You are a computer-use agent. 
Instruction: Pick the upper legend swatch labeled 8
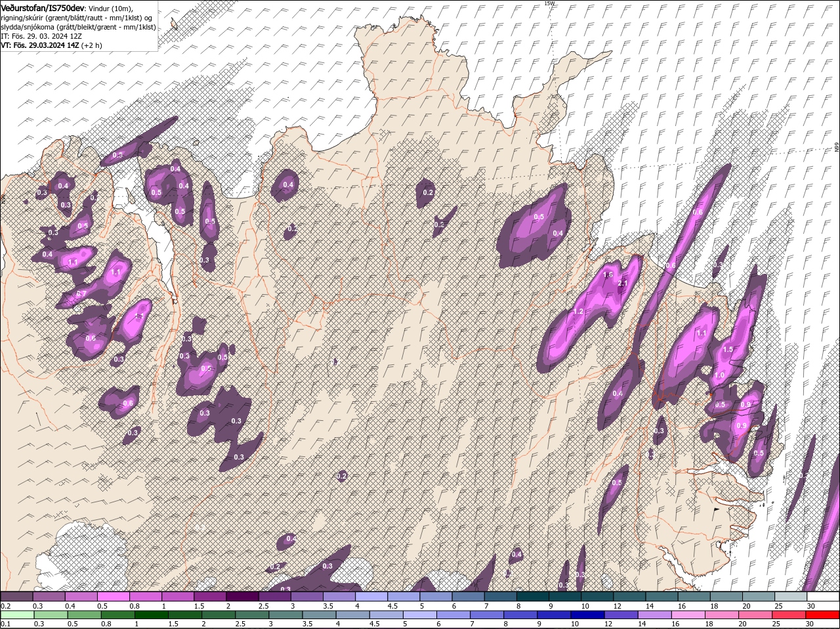pyautogui.click(x=533, y=597)
